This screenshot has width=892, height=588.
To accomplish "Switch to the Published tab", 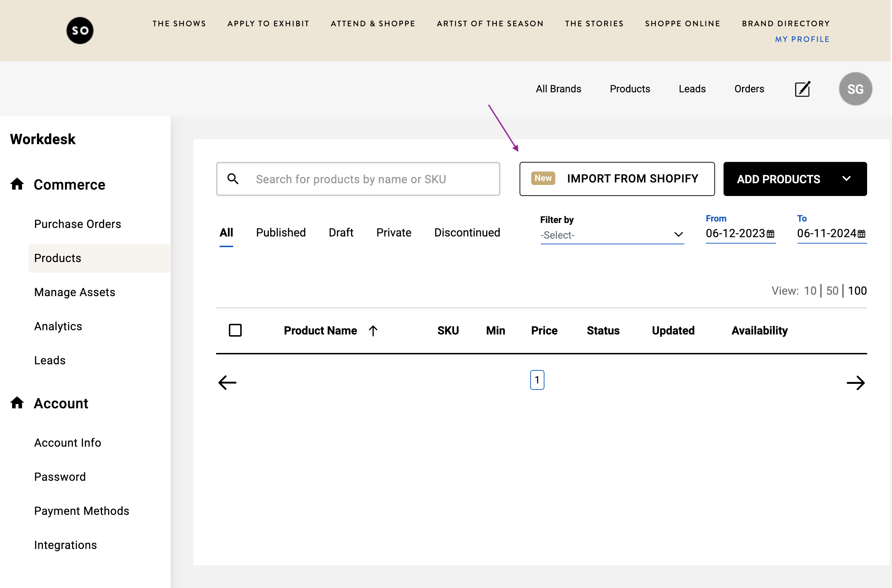I will click(x=281, y=233).
